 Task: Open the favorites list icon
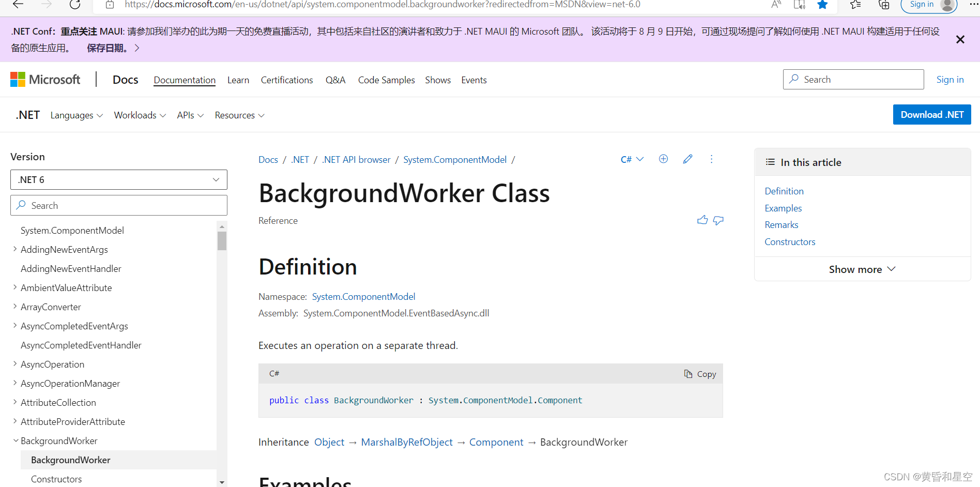pos(855,5)
